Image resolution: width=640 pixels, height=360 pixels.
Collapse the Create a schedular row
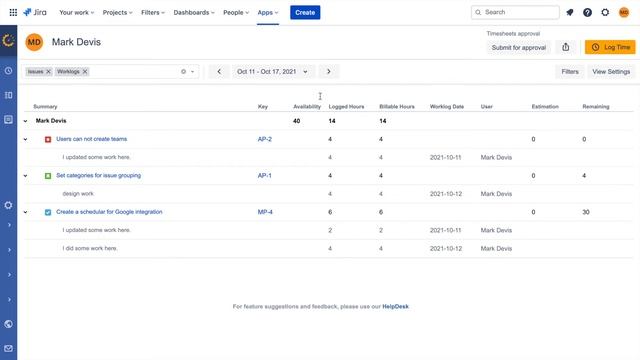(x=25, y=212)
